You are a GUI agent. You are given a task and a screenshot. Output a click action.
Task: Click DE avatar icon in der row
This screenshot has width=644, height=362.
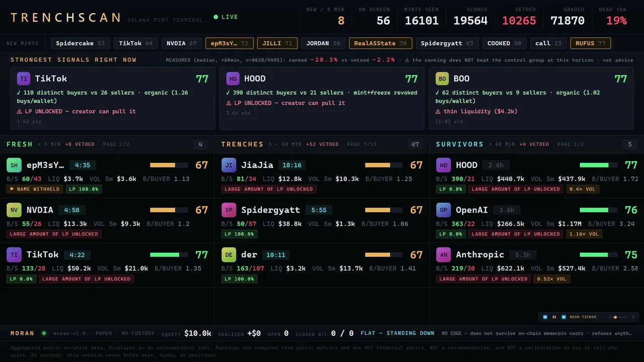click(x=229, y=254)
